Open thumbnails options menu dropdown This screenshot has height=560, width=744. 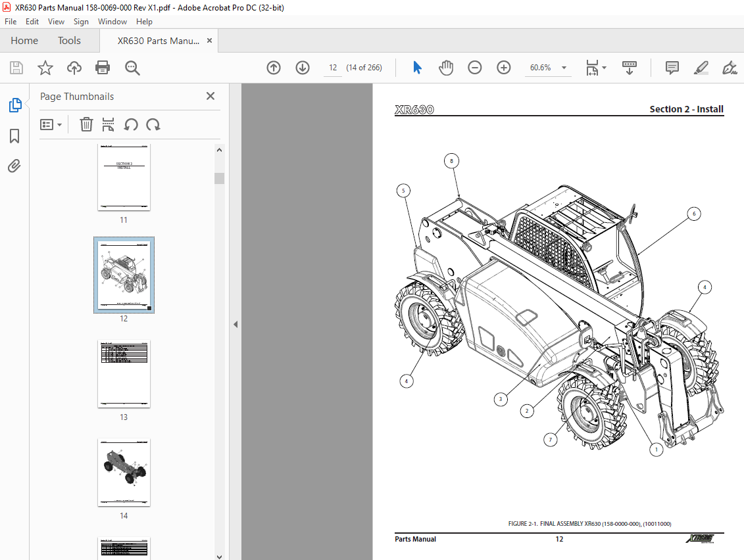pyautogui.click(x=51, y=125)
